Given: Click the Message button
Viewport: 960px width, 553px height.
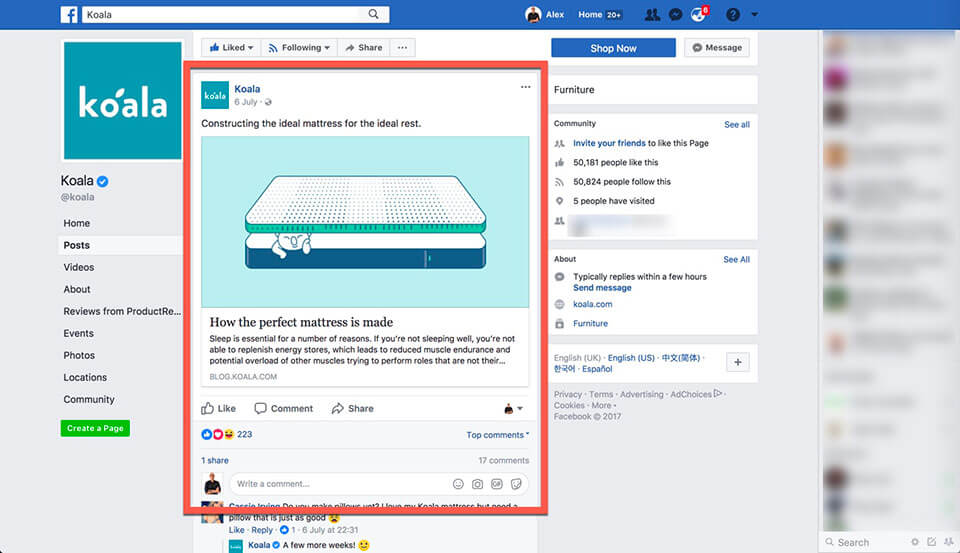Looking at the screenshot, I should point(717,48).
